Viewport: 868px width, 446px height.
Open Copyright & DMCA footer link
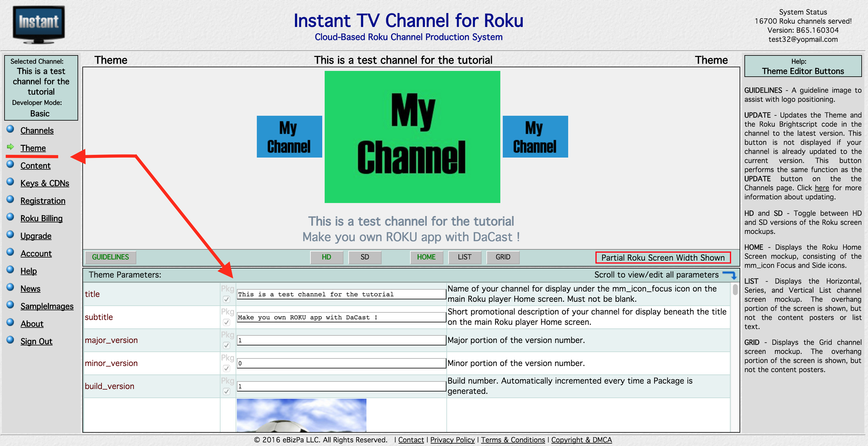(581, 440)
